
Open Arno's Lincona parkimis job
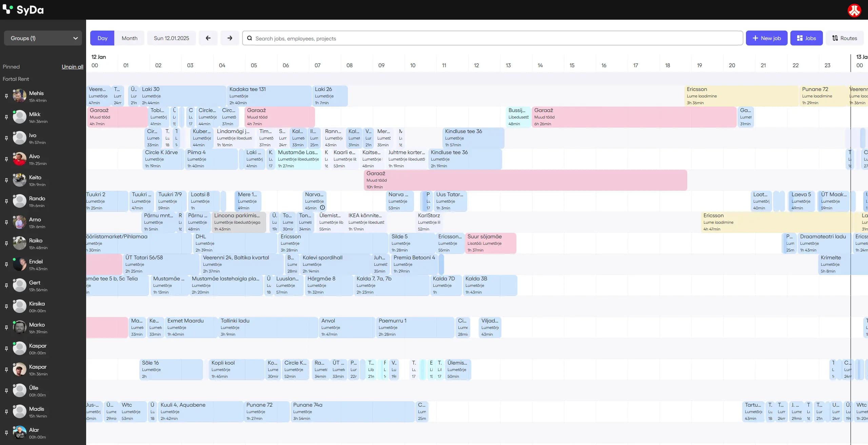pos(239,222)
